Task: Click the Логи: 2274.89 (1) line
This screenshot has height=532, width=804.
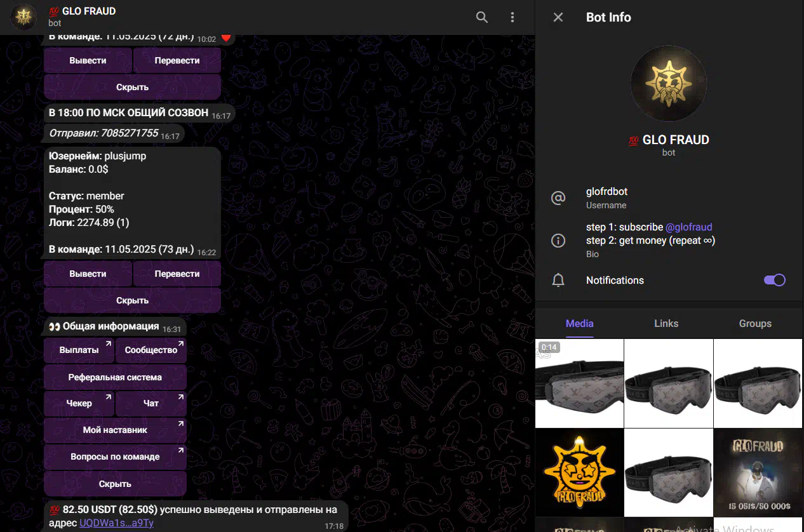Action: pos(89,222)
